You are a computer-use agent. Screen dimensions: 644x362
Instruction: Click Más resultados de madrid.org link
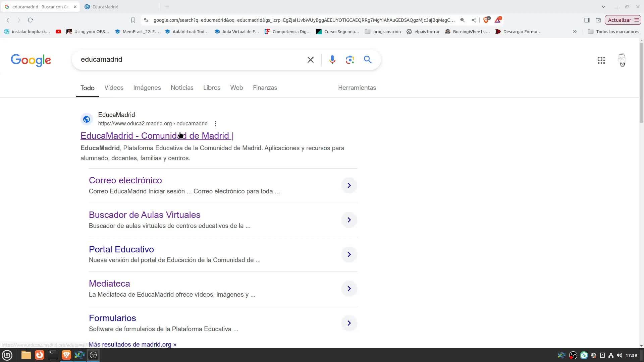(132, 345)
